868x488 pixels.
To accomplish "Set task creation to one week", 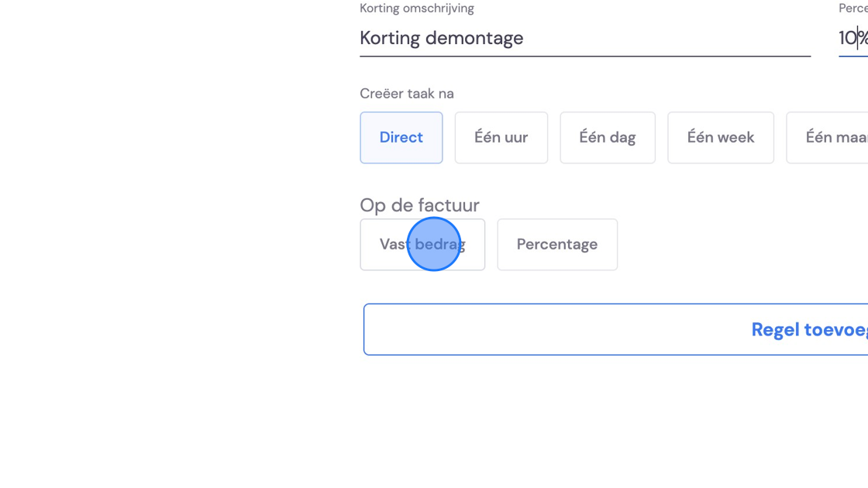I will coord(720,137).
